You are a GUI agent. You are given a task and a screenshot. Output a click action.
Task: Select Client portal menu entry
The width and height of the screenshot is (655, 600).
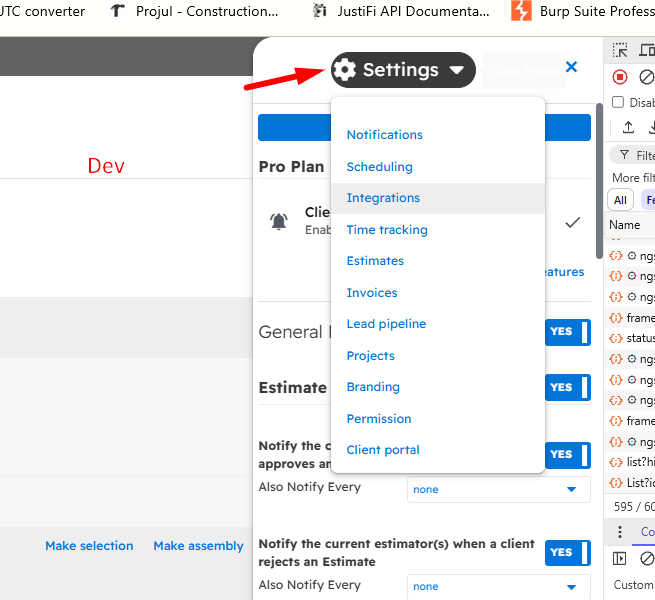(x=383, y=450)
